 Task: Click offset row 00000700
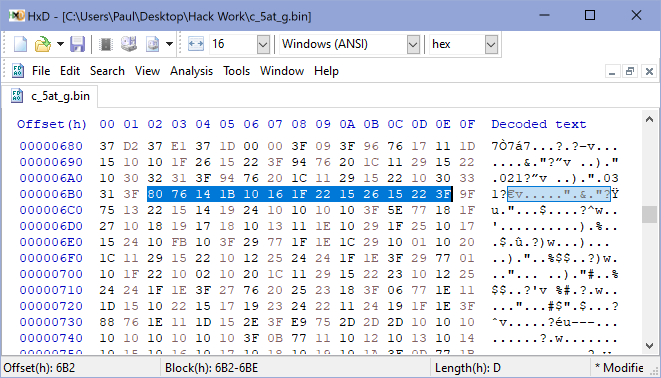[x=51, y=274]
